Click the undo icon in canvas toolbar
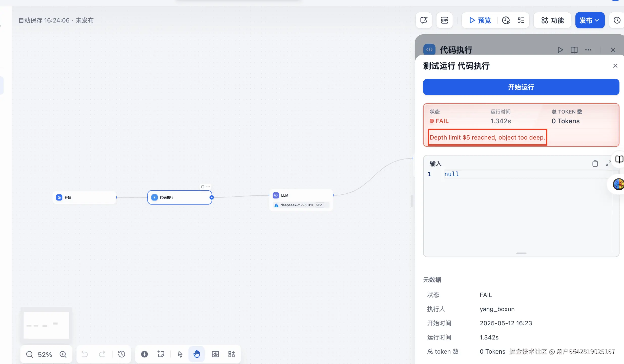The height and width of the screenshot is (364, 624). click(x=85, y=354)
